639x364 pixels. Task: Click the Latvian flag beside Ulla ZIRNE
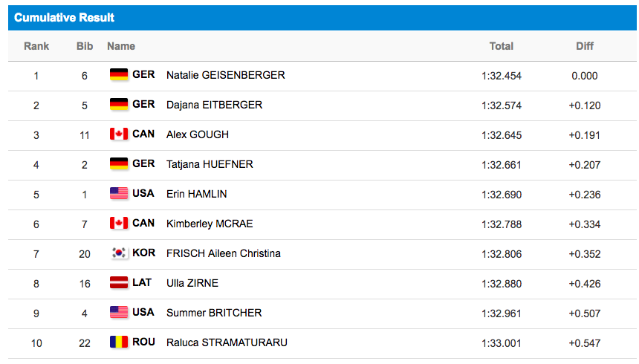[x=119, y=282]
